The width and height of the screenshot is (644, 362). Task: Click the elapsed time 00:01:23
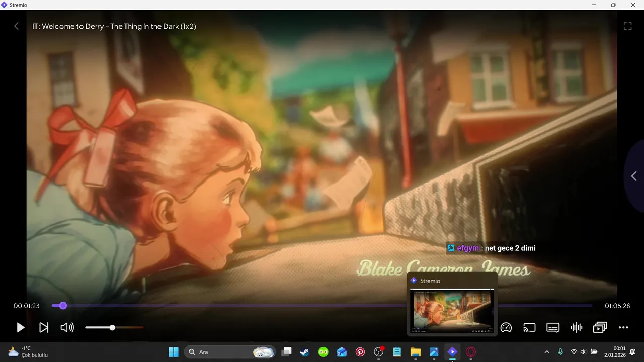coord(27,306)
